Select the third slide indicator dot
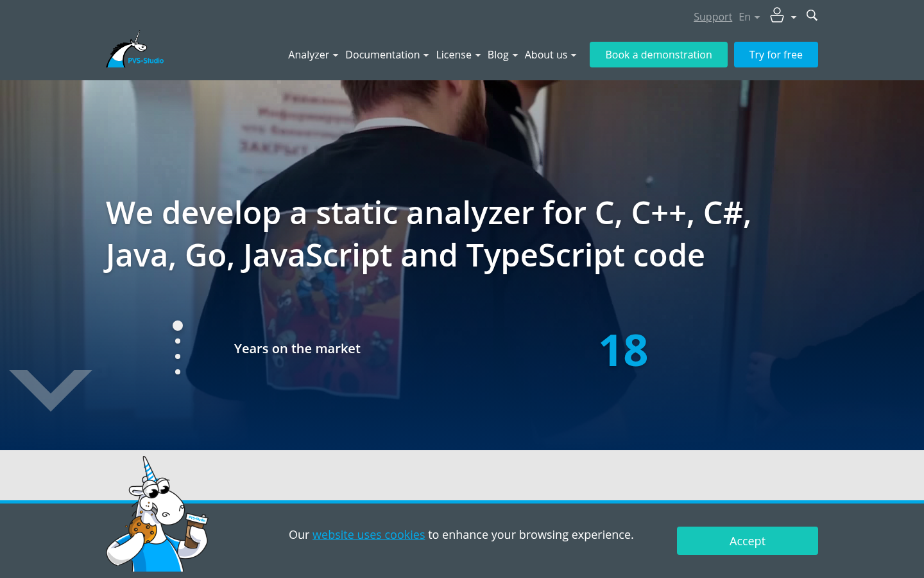This screenshot has width=924, height=578. tap(178, 356)
